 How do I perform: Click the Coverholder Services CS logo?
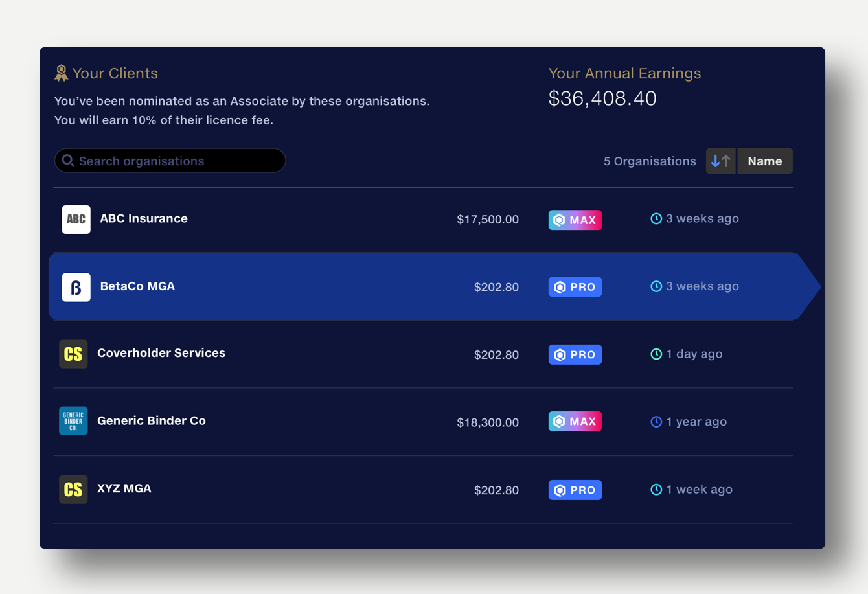[x=73, y=354]
